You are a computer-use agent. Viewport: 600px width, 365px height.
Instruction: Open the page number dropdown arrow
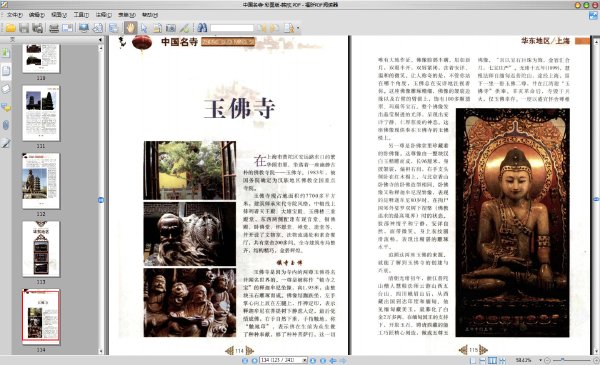(305, 360)
